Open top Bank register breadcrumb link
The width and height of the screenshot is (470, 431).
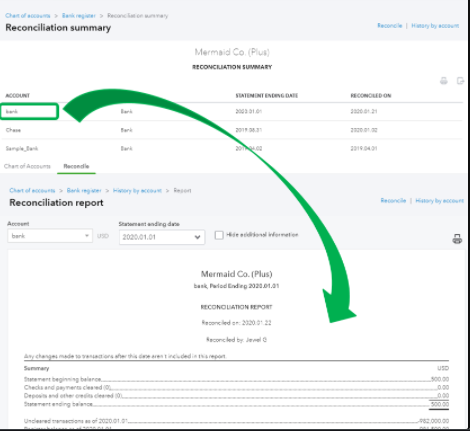point(79,16)
